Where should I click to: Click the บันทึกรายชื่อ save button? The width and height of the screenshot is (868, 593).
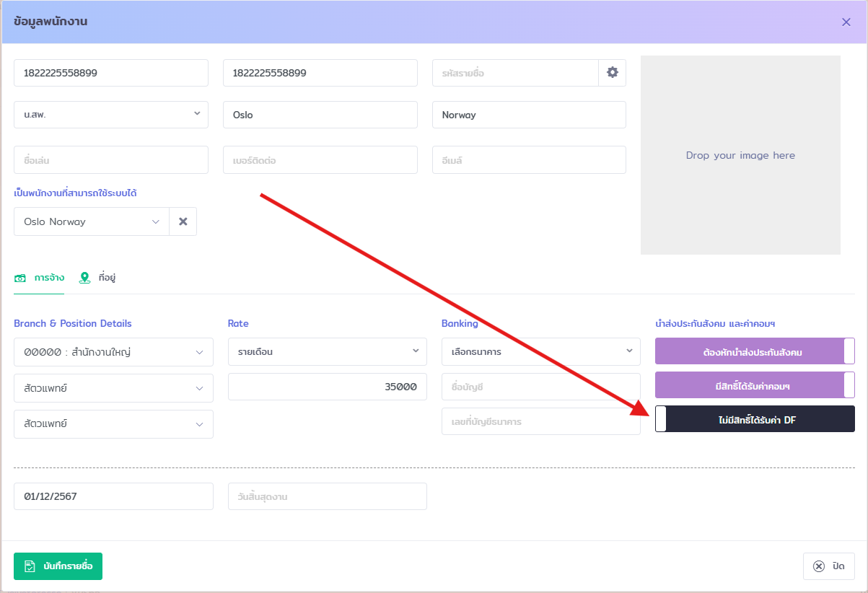coord(58,566)
